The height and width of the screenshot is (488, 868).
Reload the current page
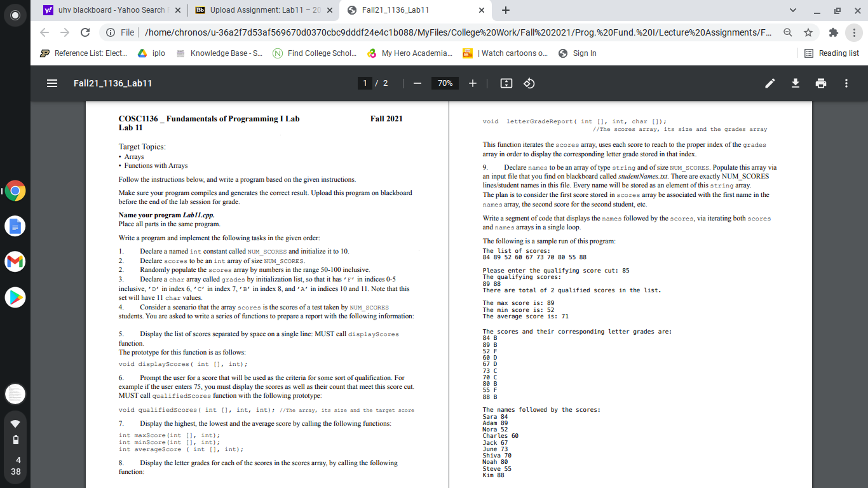85,32
